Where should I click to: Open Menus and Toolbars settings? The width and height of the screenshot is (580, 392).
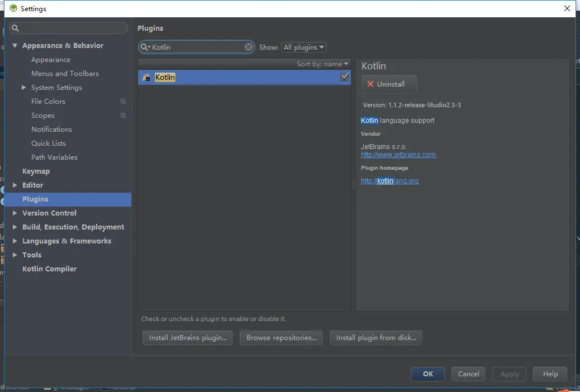point(65,74)
